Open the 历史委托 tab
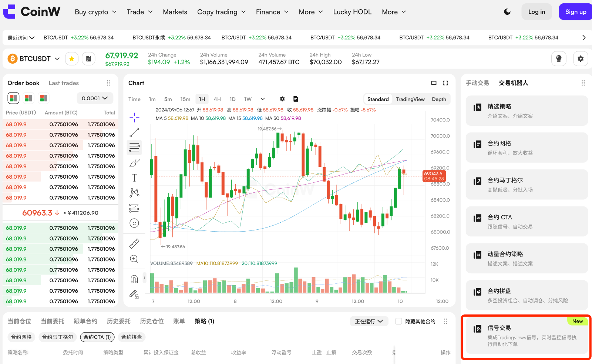 (x=118, y=321)
